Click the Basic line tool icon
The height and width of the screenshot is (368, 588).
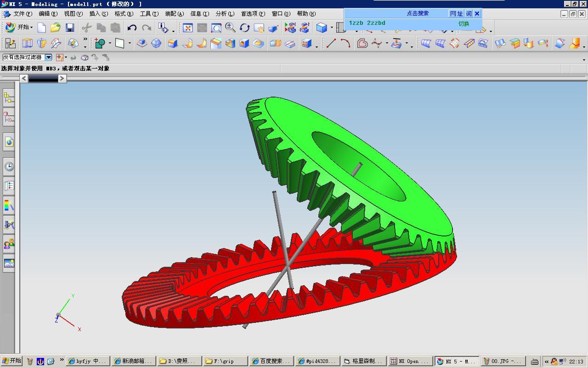click(331, 44)
